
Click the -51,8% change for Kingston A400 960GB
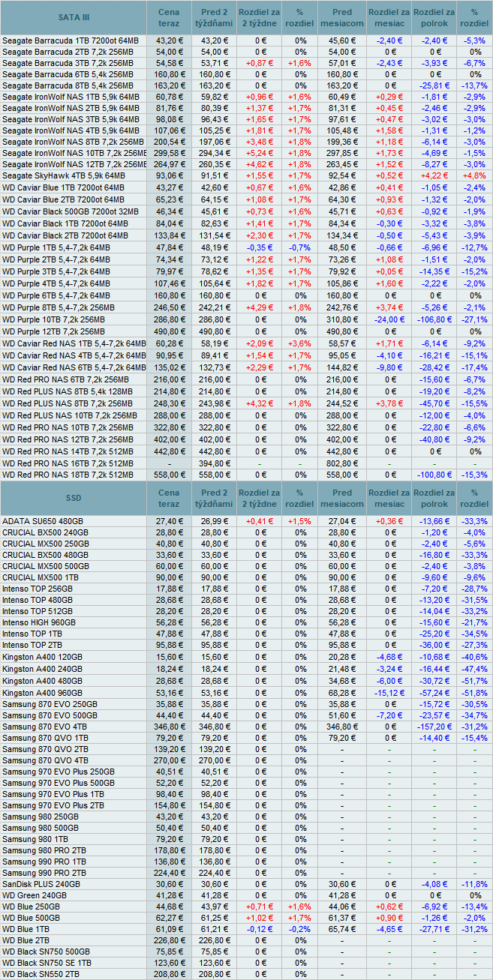pos(474,692)
